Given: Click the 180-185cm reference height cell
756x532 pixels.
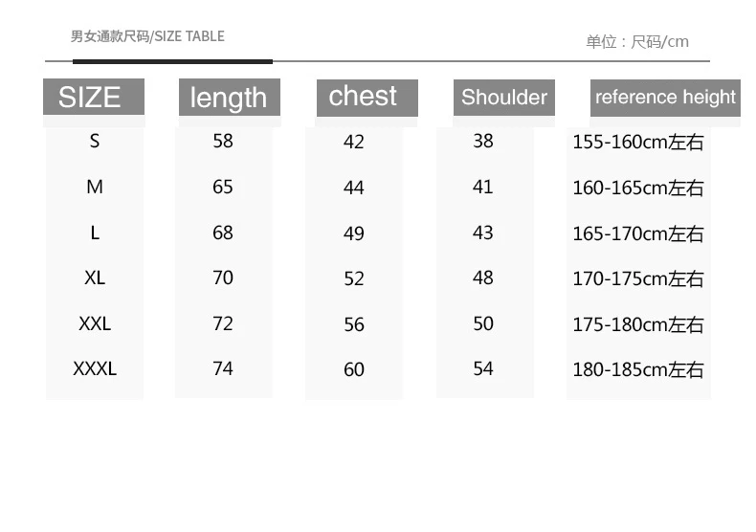Looking at the screenshot, I should coord(638,369).
